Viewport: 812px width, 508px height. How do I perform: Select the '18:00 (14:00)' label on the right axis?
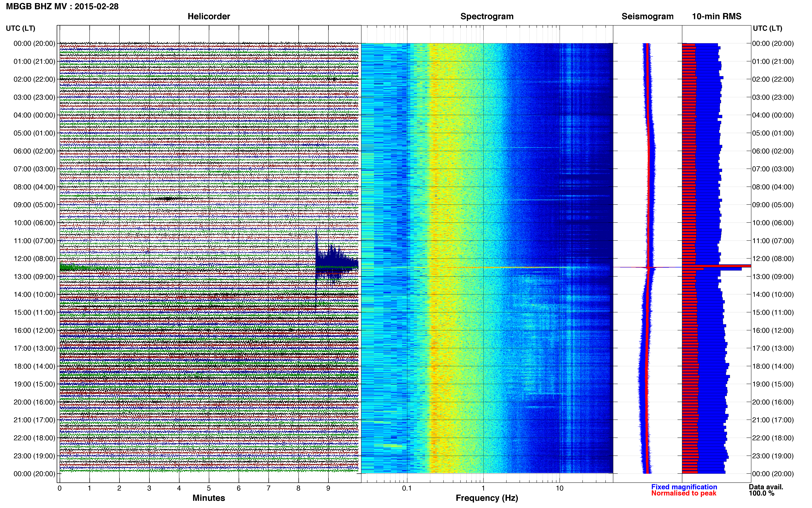click(x=773, y=366)
